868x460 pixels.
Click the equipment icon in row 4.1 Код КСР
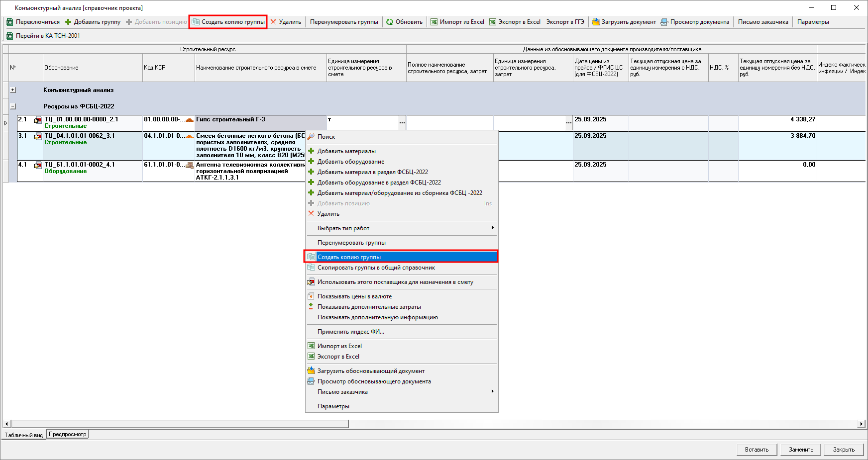pos(190,165)
